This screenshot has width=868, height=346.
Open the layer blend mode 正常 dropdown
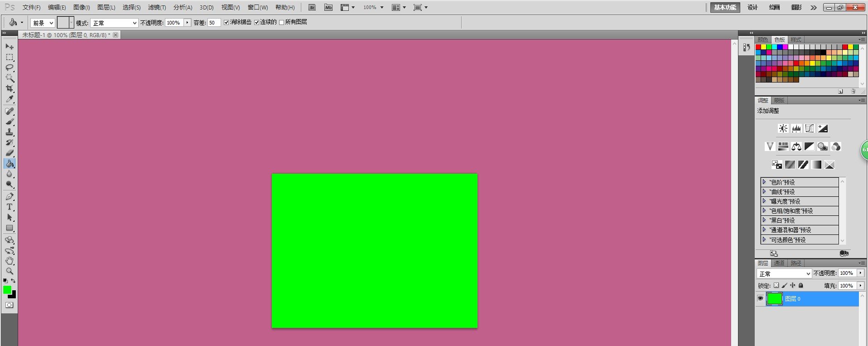(784, 273)
